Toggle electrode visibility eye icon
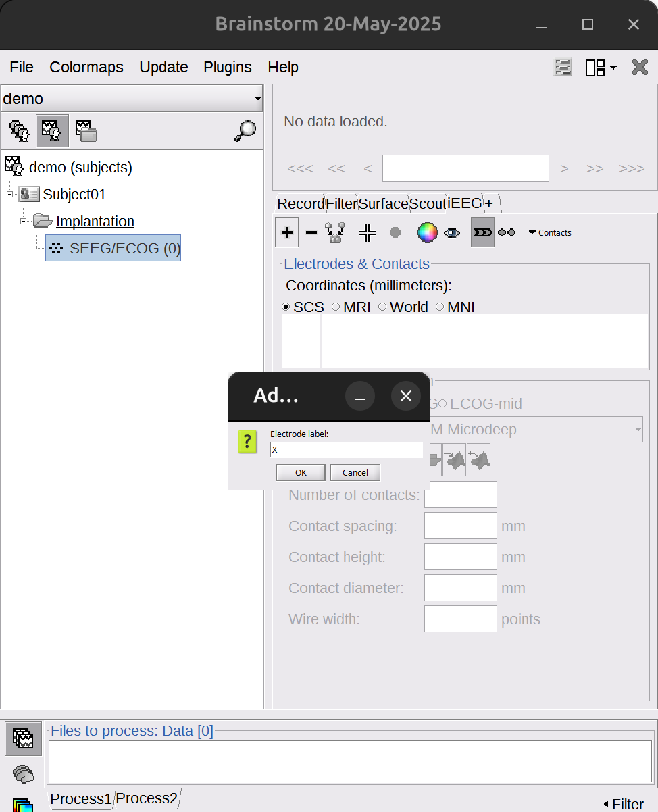The height and width of the screenshot is (812, 658). tap(452, 233)
